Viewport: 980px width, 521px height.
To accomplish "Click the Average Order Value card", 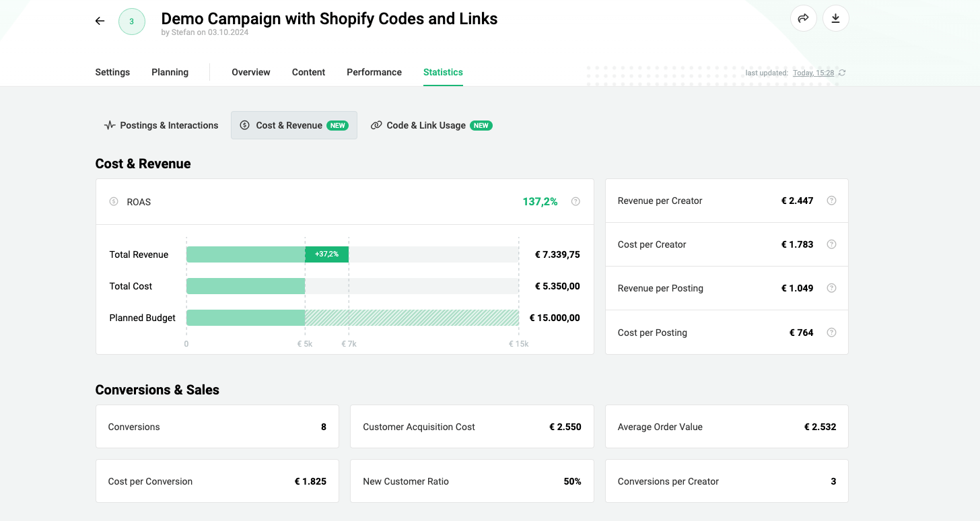I will coord(727,427).
